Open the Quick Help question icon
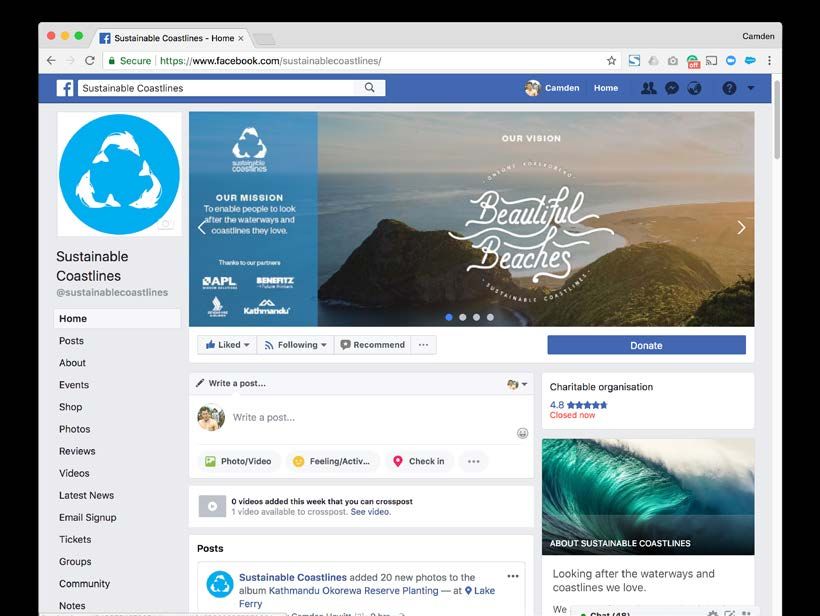This screenshot has width=820, height=616. [x=729, y=88]
